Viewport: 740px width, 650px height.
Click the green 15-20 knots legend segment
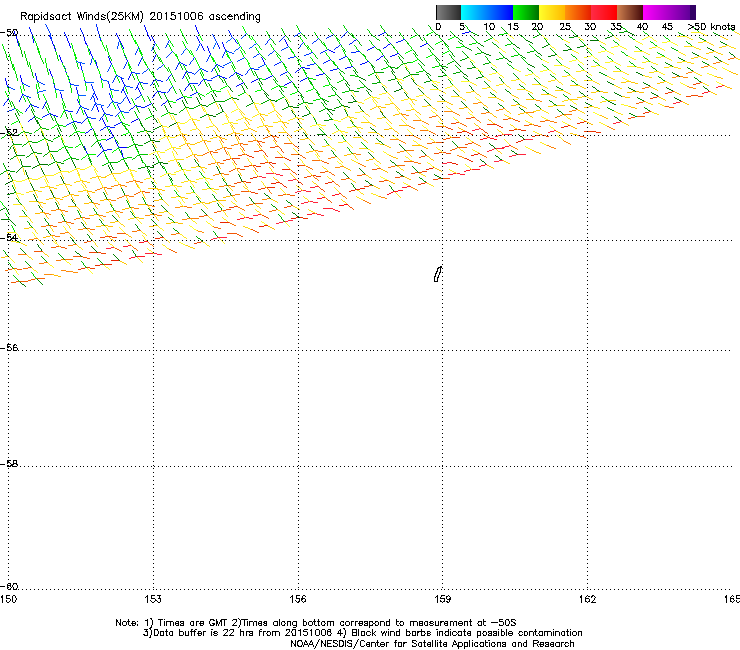coord(526,12)
